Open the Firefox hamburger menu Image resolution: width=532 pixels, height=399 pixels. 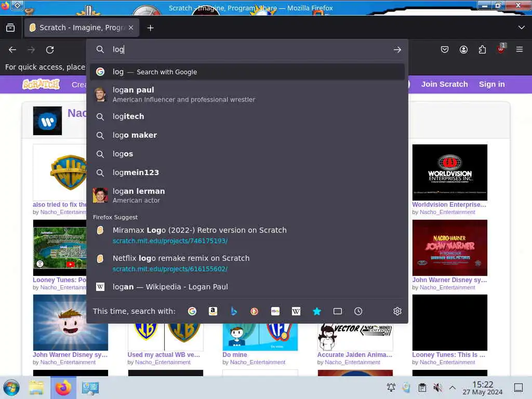[x=520, y=49]
